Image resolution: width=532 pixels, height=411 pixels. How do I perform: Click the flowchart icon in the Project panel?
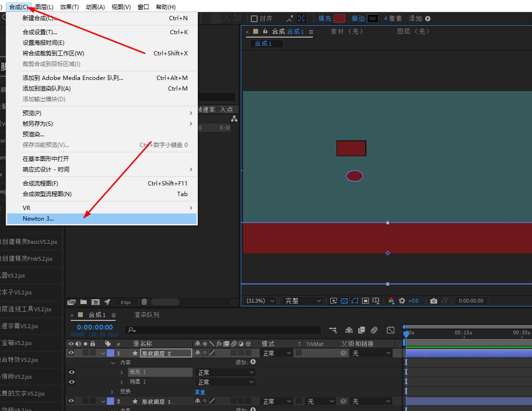[x=234, y=119]
